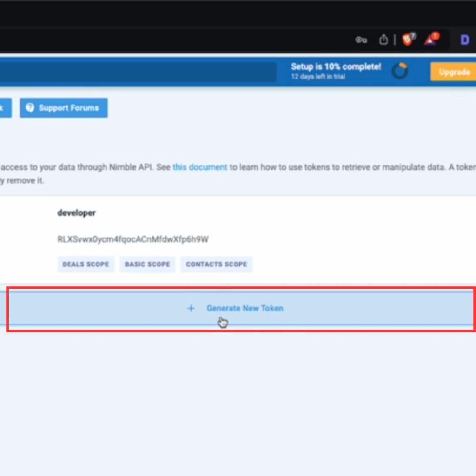Click the password key icon in browser toolbar
Screen dimensions: 476x476
[x=361, y=40]
